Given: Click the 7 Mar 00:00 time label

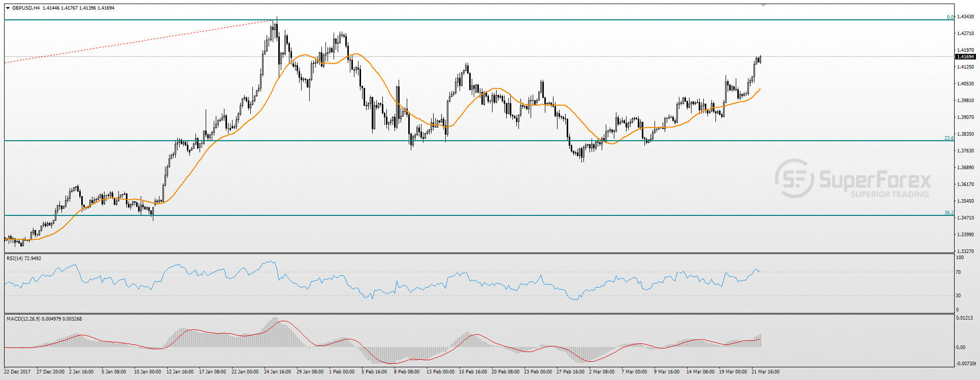Looking at the screenshot, I should coord(634,372).
